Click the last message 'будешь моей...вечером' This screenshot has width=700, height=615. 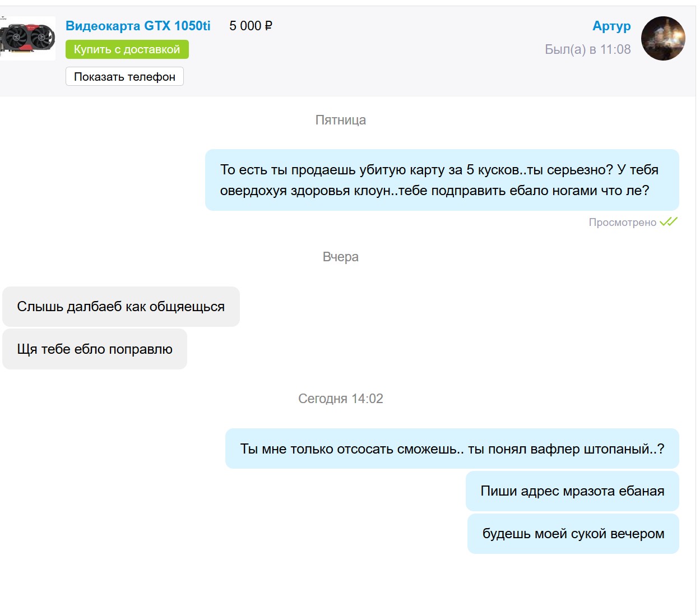point(573,534)
